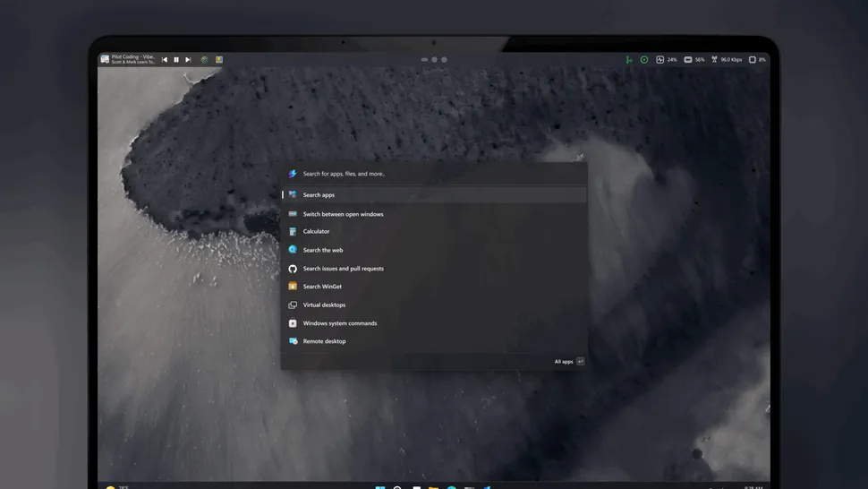Open the 'Pilot Coding - Vibe' media title
868x489 pixels.
click(x=132, y=59)
